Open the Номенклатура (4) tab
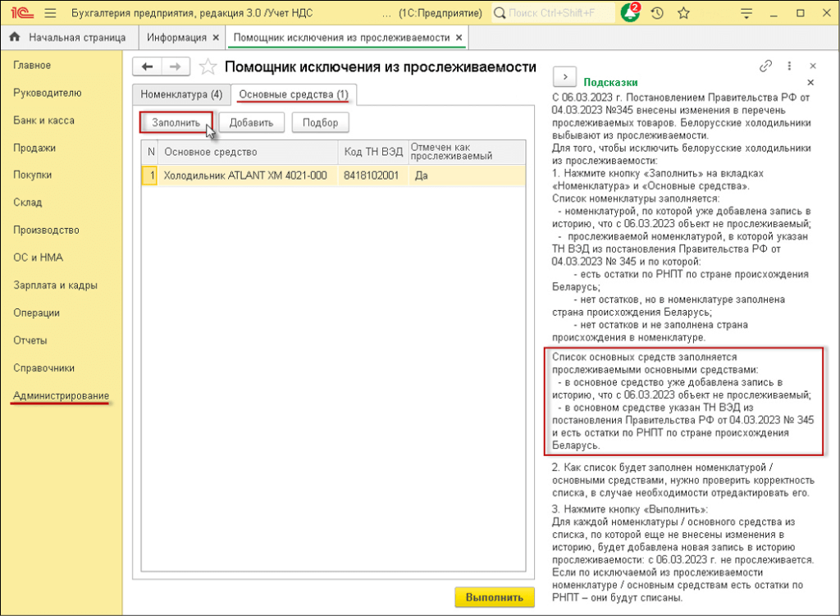 click(181, 94)
